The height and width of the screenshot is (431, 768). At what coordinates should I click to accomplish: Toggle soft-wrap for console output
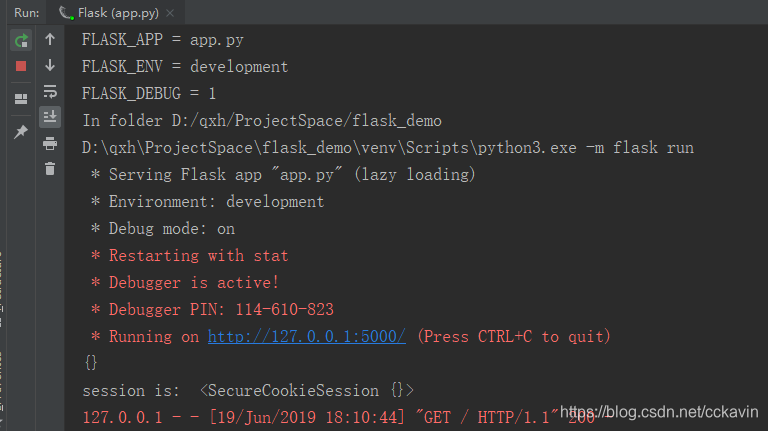point(50,92)
